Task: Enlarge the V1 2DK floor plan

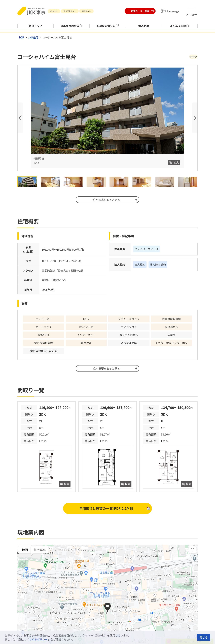Action: [x=65, y=484]
